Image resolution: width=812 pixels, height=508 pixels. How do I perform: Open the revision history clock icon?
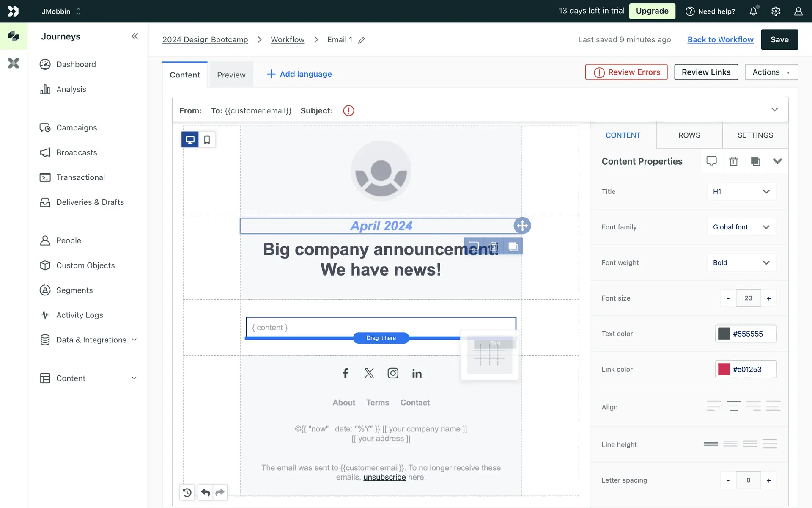coord(187,492)
